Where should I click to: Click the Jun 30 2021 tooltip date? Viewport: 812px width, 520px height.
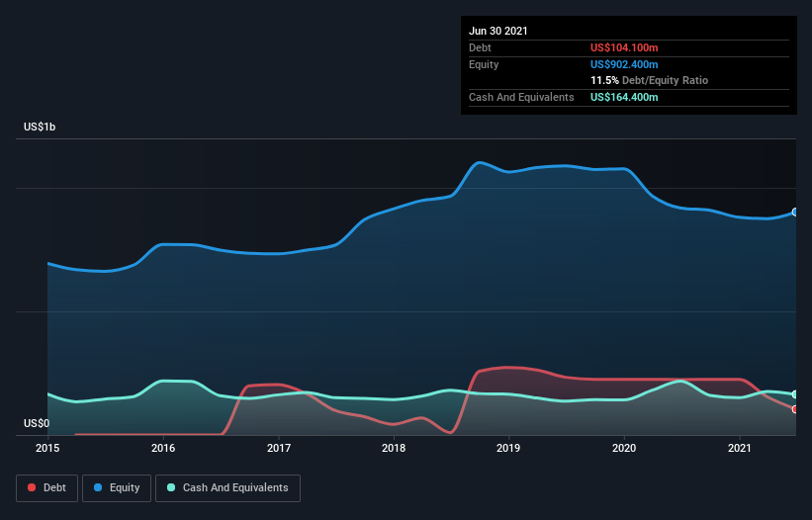[498, 31]
